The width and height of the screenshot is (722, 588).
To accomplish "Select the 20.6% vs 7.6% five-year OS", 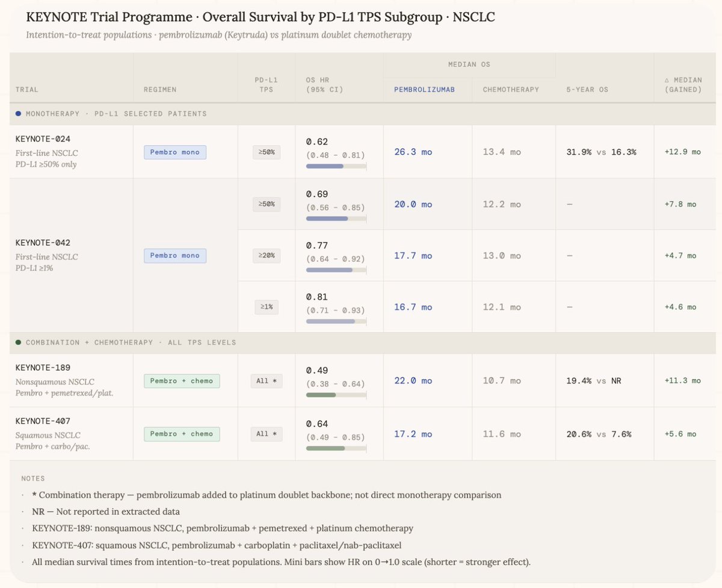I will pyautogui.click(x=599, y=434).
